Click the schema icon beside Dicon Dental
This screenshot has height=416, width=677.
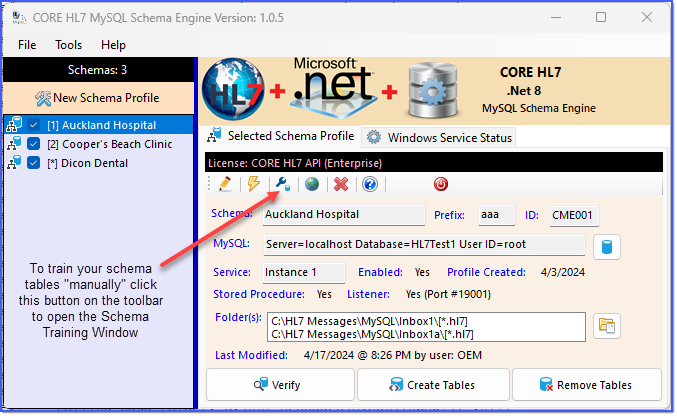click(14, 163)
